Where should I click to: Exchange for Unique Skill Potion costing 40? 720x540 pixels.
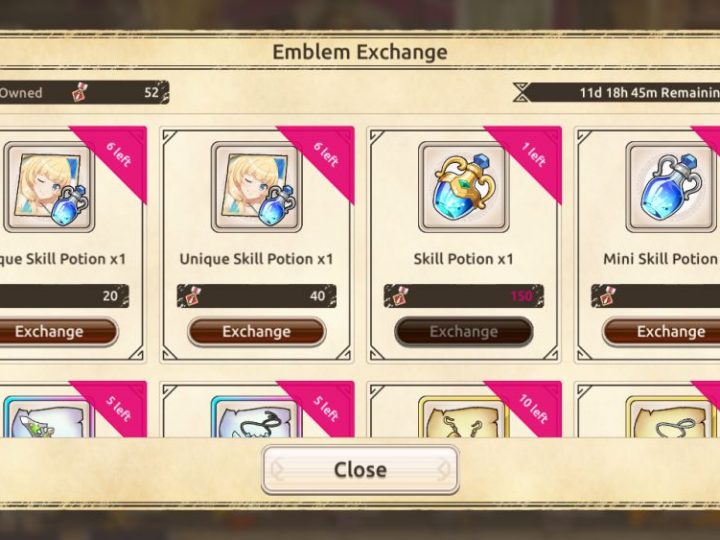click(257, 332)
